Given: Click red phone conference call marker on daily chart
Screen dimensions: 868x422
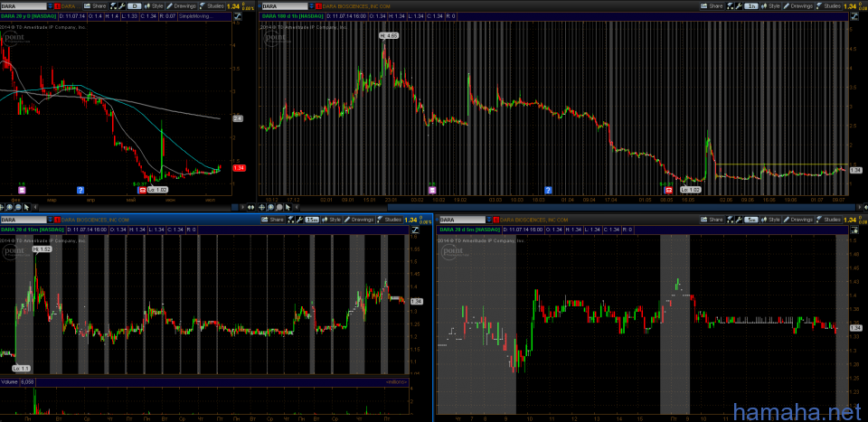Looking at the screenshot, I should click(142, 191).
